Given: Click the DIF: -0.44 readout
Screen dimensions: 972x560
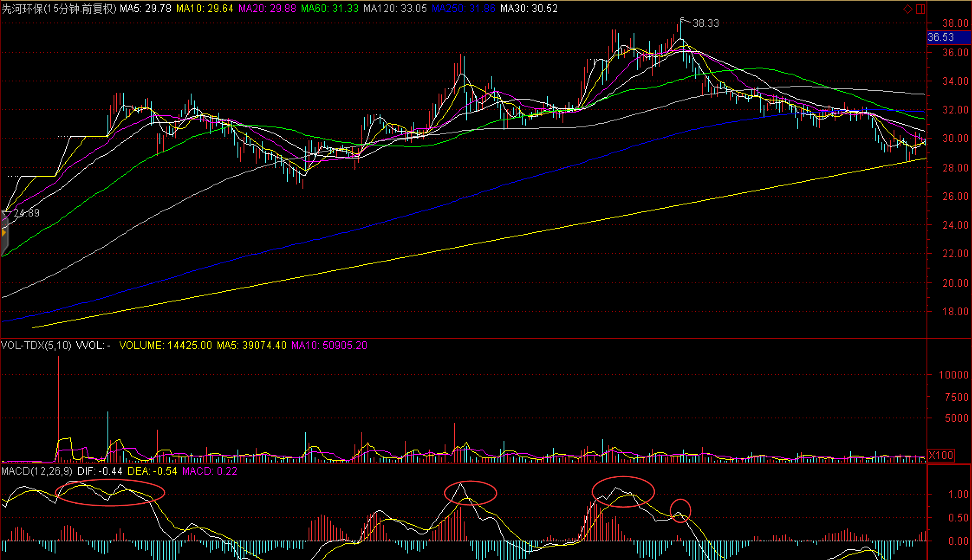Looking at the screenshot, I should (x=100, y=471).
